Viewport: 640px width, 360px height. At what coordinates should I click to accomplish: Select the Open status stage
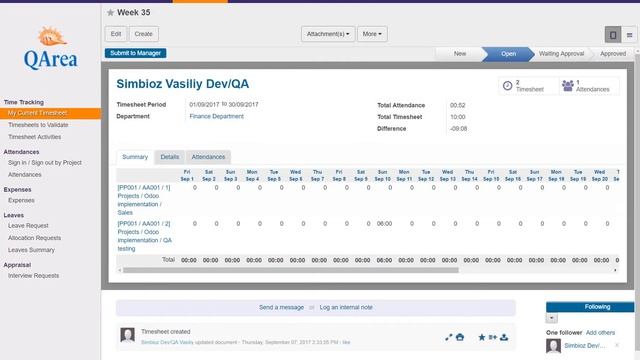pos(509,53)
